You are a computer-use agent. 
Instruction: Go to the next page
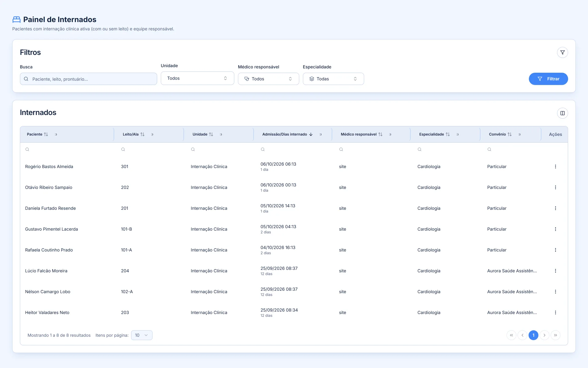click(x=544, y=335)
